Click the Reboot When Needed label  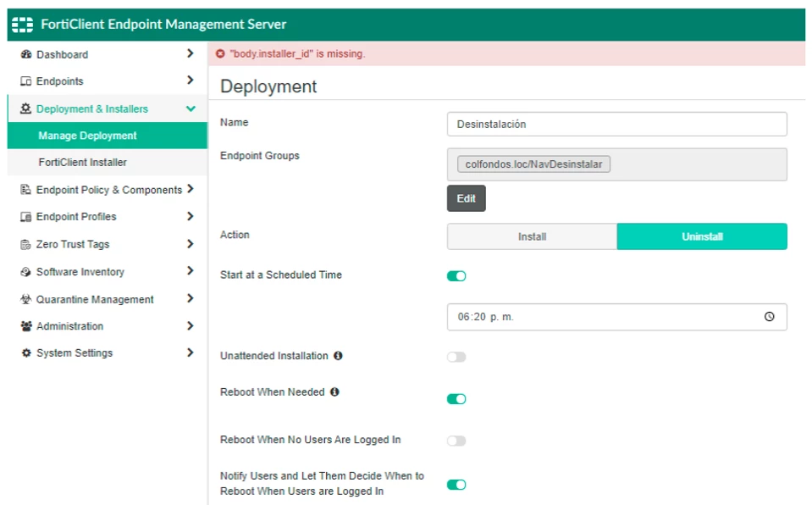(273, 392)
